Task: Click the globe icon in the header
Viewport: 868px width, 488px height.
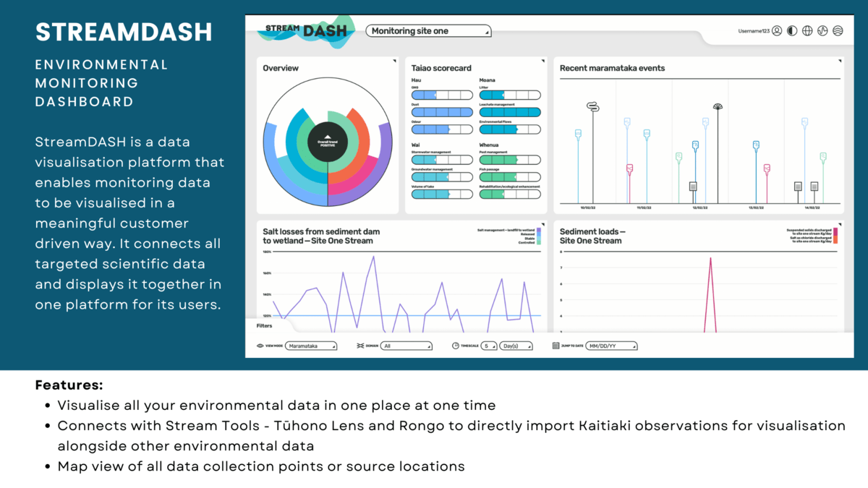Action: (x=807, y=30)
